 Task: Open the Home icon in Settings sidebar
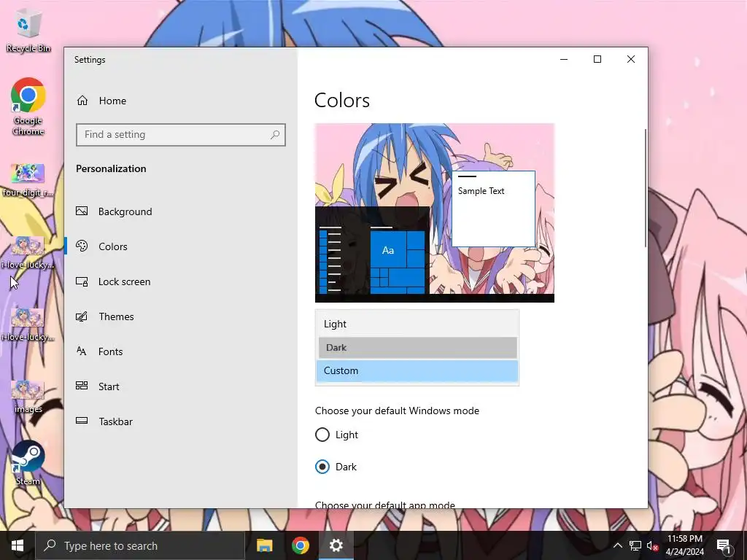82,101
